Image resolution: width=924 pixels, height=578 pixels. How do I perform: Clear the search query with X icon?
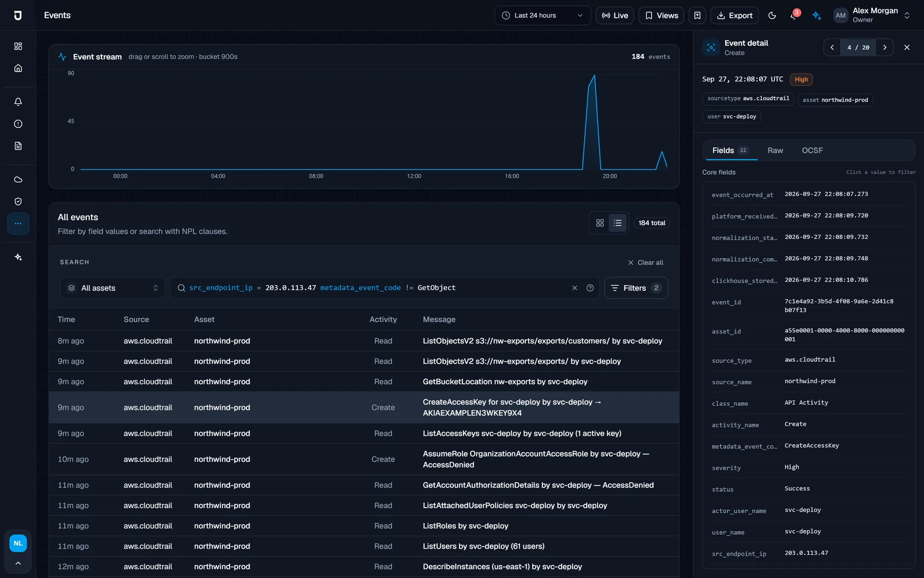pos(575,288)
